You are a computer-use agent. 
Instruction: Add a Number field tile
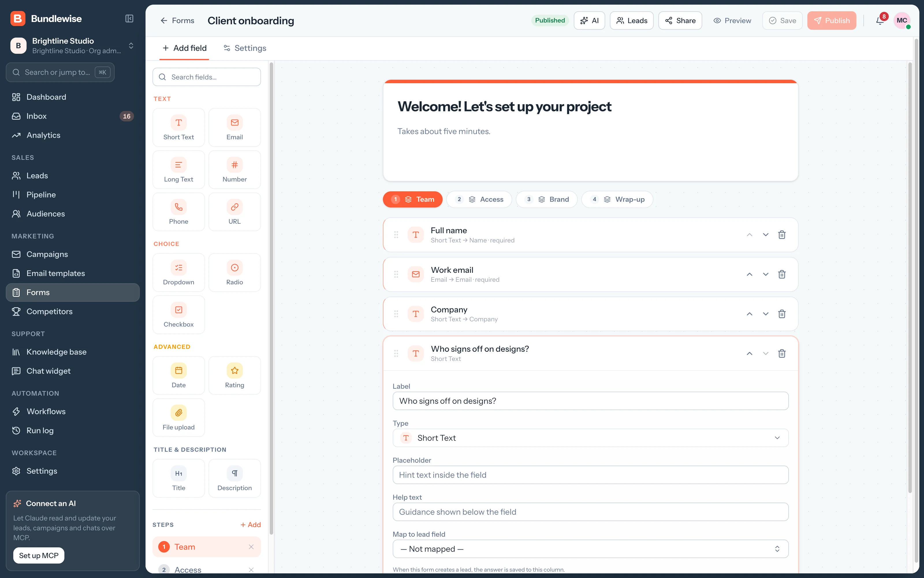234,170
